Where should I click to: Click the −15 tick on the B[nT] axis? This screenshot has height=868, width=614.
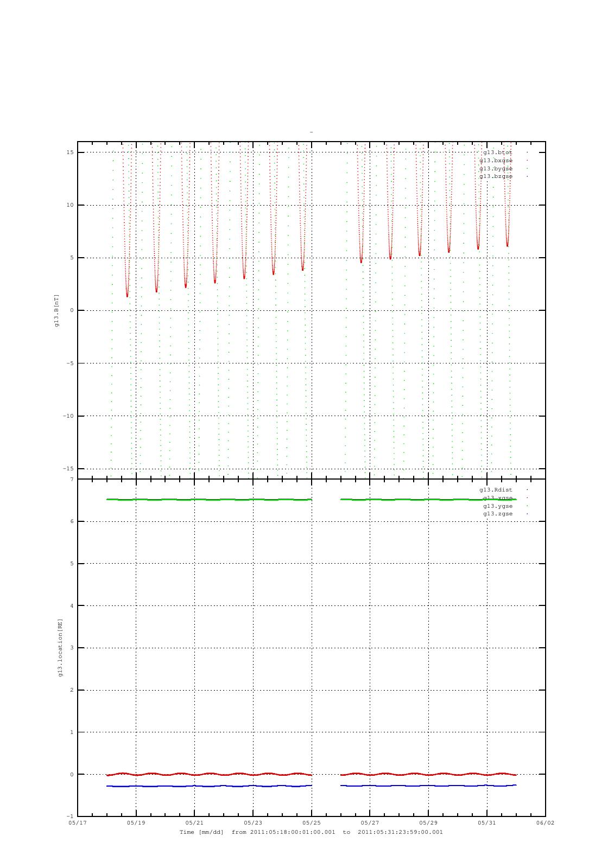[x=68, y=469]
